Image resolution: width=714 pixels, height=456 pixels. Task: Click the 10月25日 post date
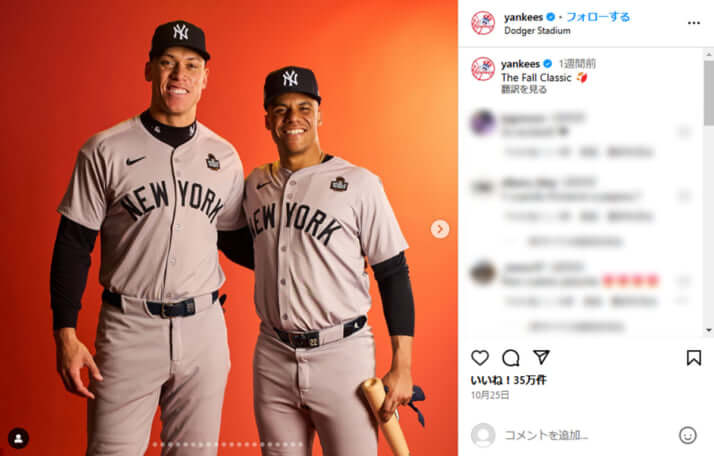(x=490, y=395)
